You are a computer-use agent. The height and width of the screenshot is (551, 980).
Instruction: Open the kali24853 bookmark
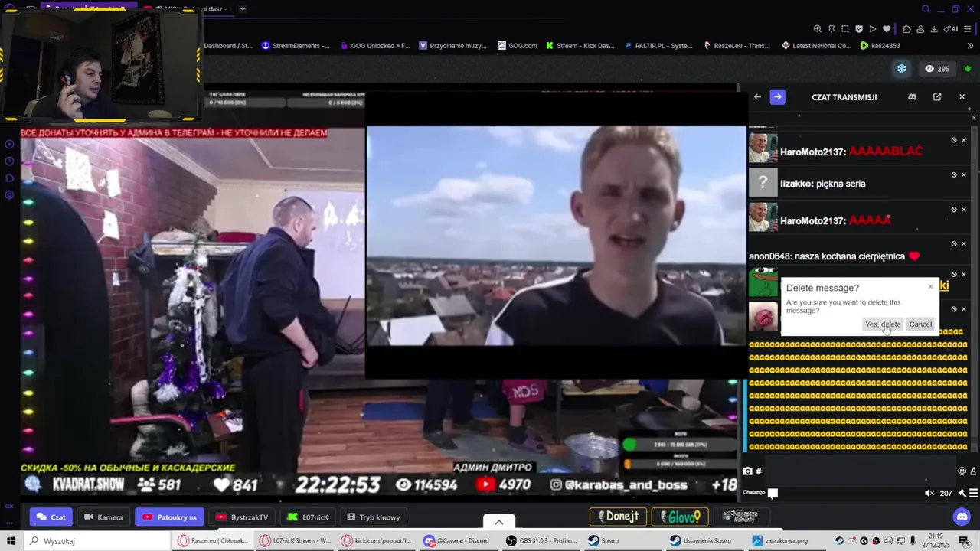coord(880,46)
